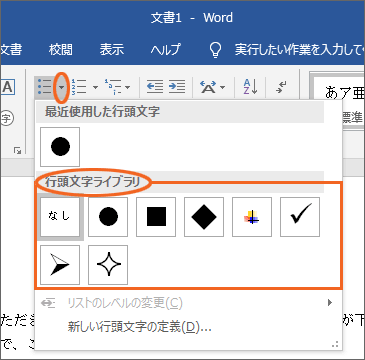
Task: Choose the filled circle bullet from the library
Action: pos(108,217)
